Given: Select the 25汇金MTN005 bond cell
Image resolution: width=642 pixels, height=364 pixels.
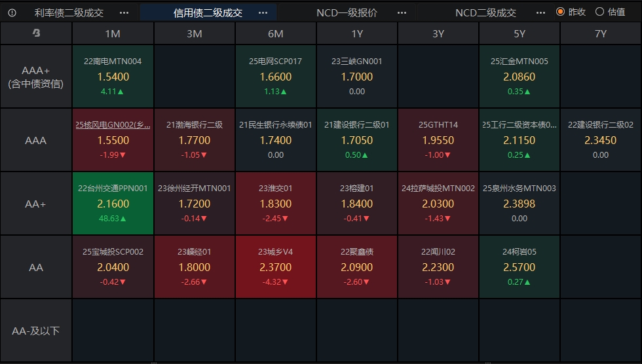Looking at the screenshot, I should point(519,76).
